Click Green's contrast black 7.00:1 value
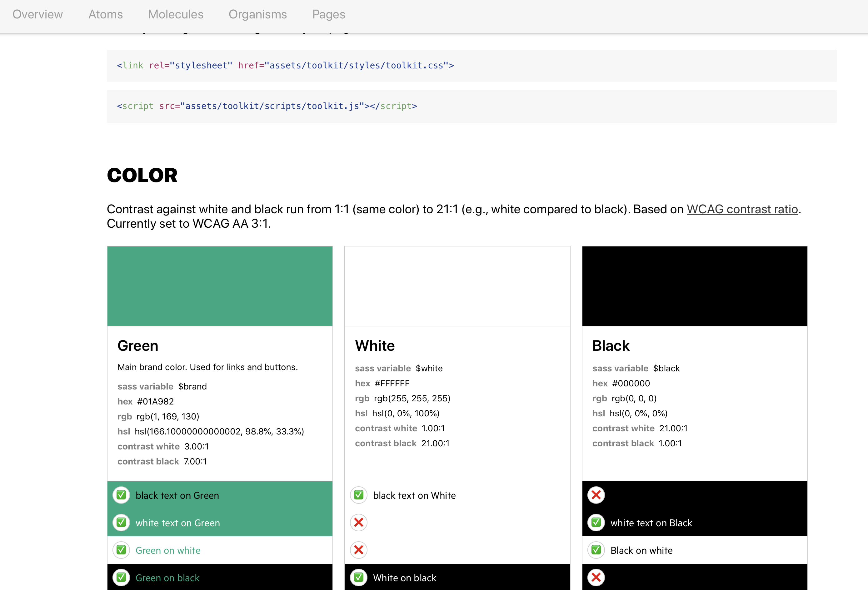 point(195,461)
